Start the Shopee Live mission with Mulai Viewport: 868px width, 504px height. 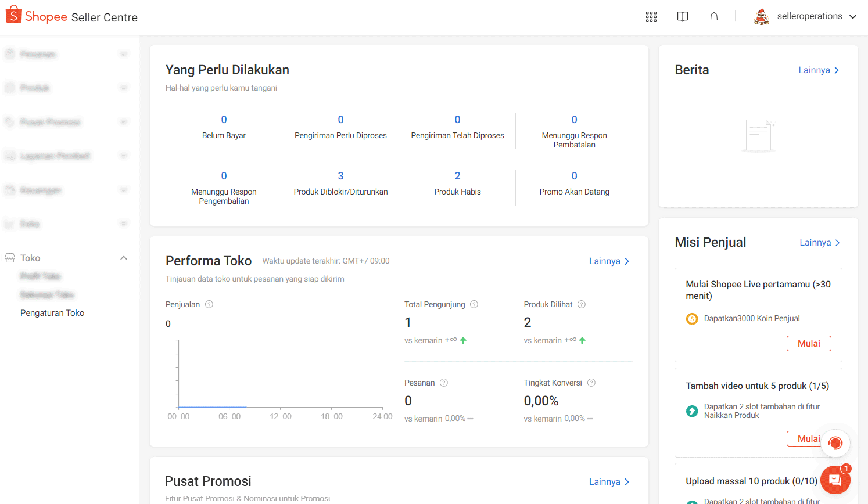808,343
